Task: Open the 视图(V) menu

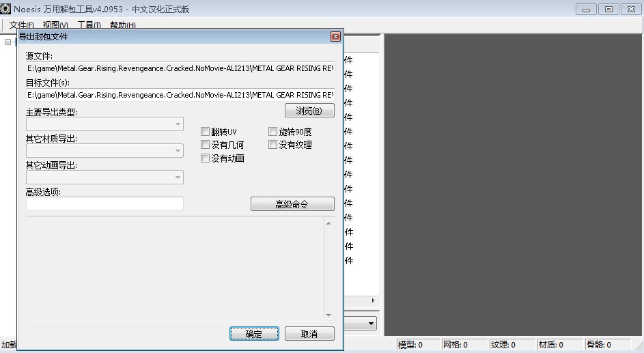Action: point(55,25)
